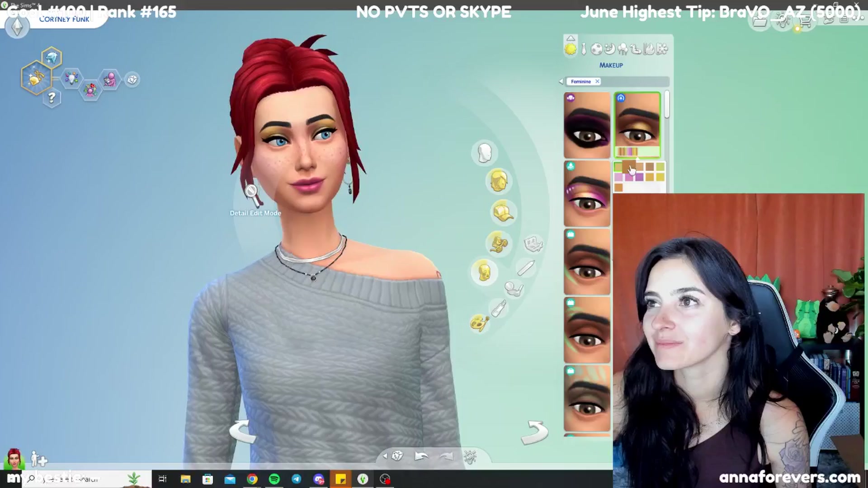This screenshot has width=868, height=488.
Task: Randomize traits with the dice hexagon
Action: point(132,80)
